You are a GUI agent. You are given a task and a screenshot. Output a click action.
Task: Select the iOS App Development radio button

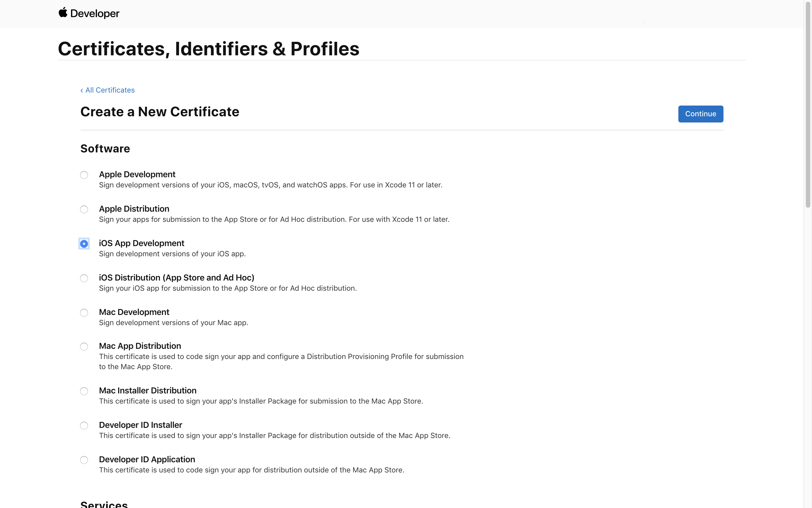84,244
